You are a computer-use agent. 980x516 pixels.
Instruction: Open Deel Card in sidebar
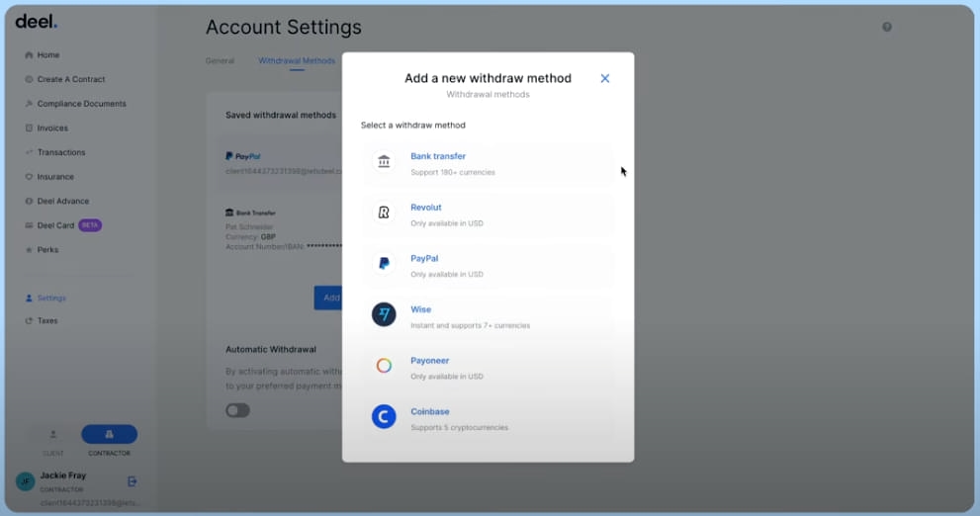pos(55,225)
